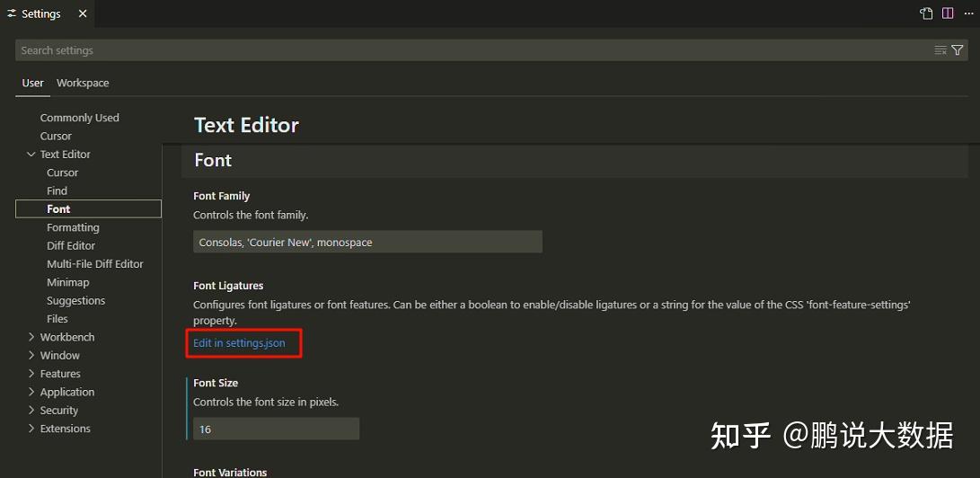This screenshot has width=980, height=478.
Task: Switch to the Workspace settings tab
Action: click(x=83, y=83)
